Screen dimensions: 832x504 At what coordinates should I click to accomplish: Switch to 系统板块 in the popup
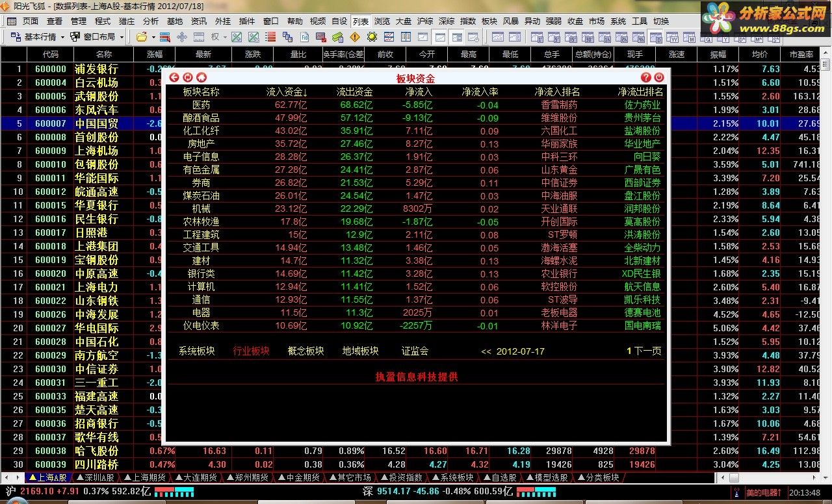(x=196, y=351)
